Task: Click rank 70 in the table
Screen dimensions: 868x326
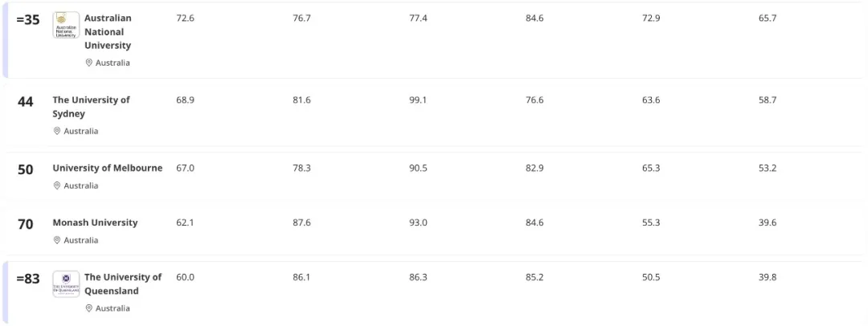Action: (x=26, y=224)
